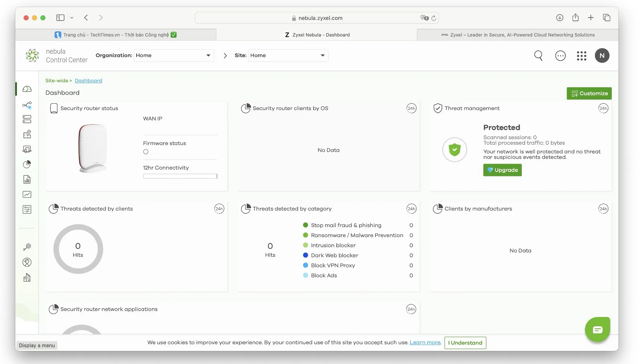Click the Safari translate icon in address bar
The image size is (639, 364).
click(x=424, y=18)
